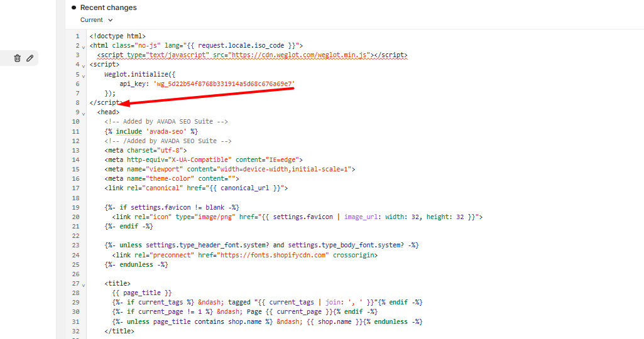The image size is (644, 339).
Task: Click the endunless on line 25
Action: 136,264
